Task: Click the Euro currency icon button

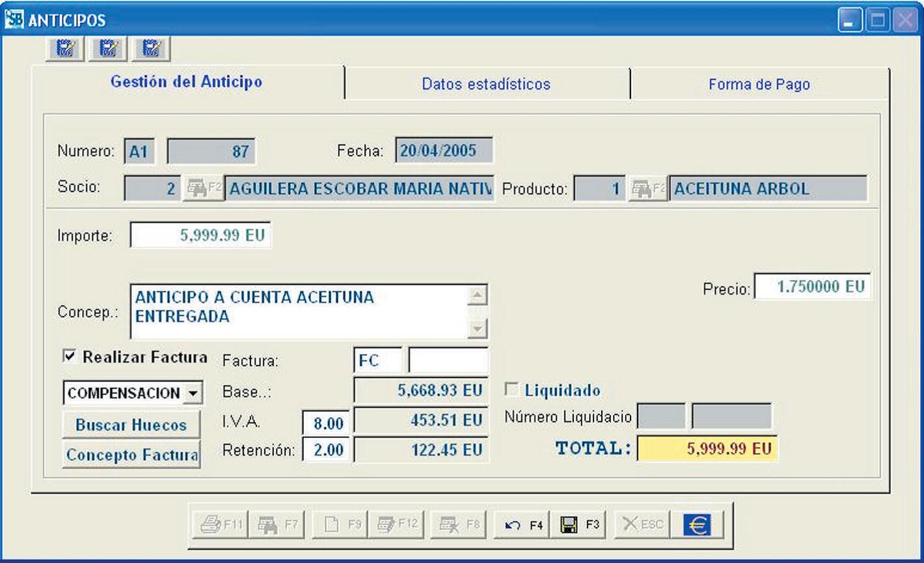Action: 697,525
